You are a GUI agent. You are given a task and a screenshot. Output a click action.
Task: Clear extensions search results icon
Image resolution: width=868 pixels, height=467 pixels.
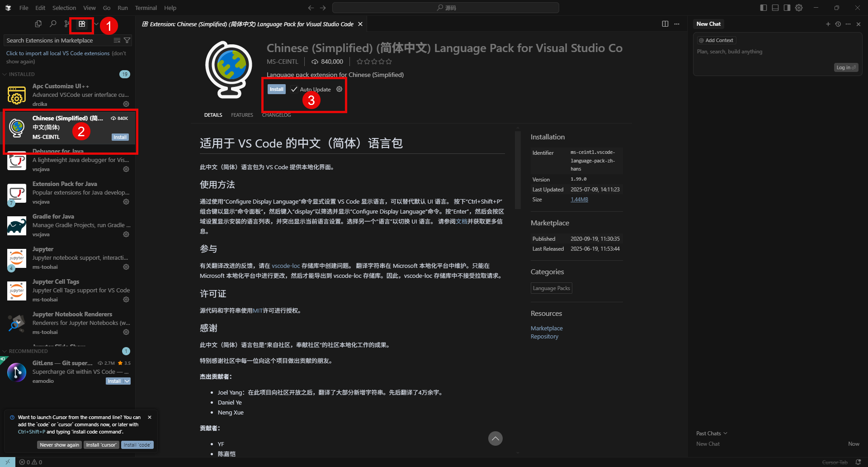[x=117, y=40]
